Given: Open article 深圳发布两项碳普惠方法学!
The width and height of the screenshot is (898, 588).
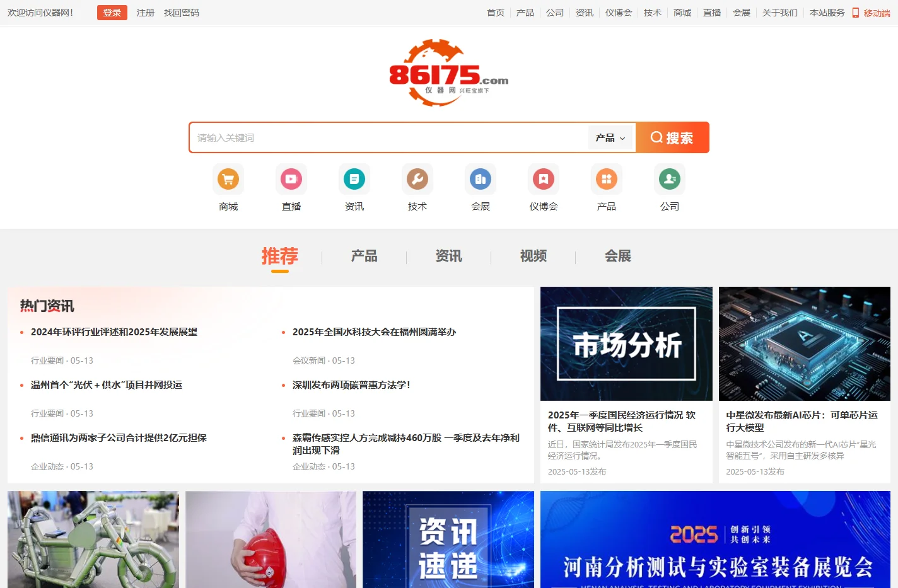Looking at the screenshot, I should coord(351,385).
